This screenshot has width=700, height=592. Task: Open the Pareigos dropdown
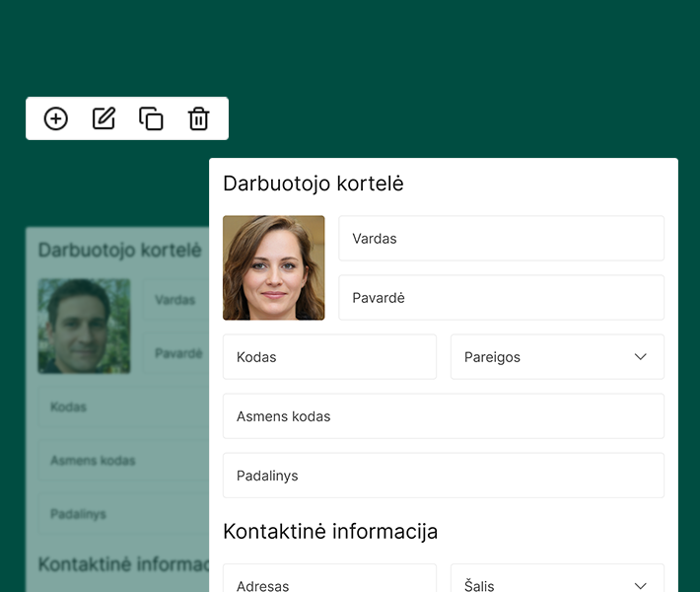click(557, 357)
